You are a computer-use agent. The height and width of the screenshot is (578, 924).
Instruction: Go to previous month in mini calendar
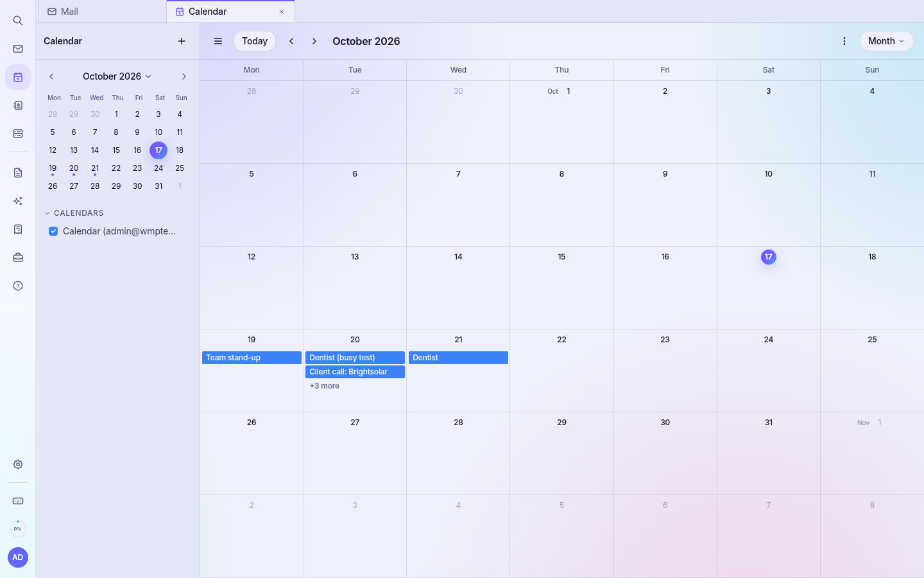pyautogui.click(x=51, y=76)
